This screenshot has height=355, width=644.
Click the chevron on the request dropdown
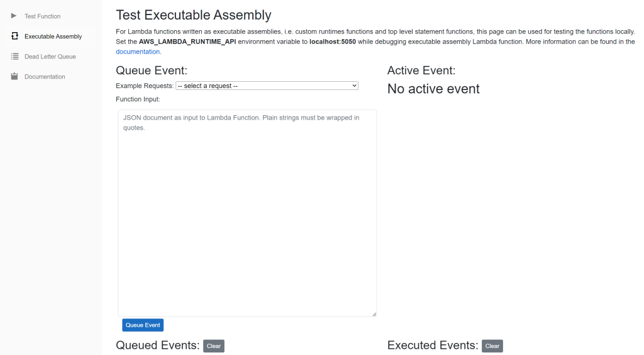(x=354, y=86)
